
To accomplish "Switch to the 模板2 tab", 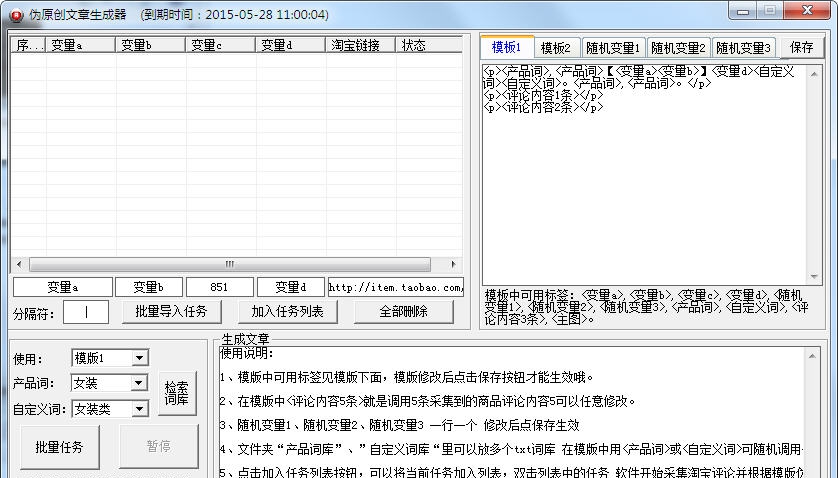I will 555,47.
